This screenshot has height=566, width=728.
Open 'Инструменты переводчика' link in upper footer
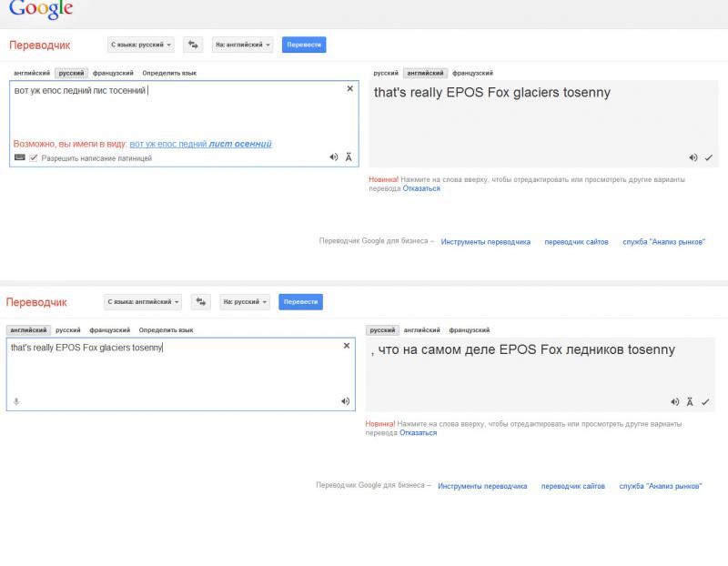point(486,242)
